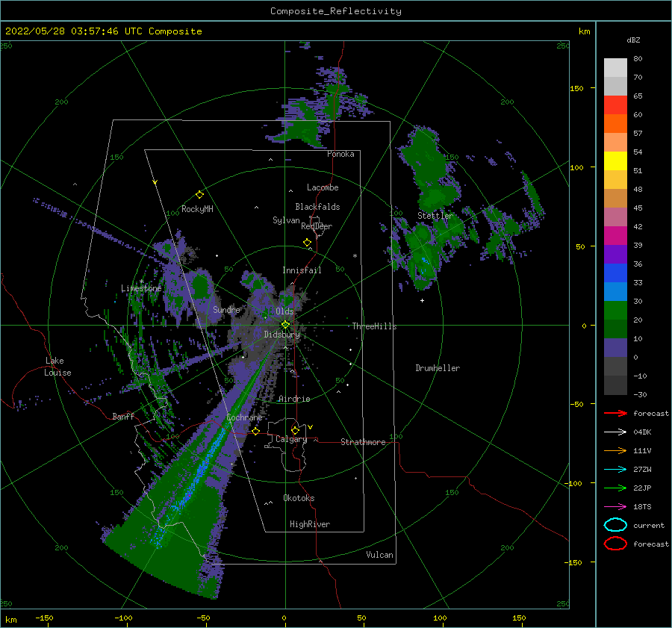The height and width of the screenshot is (628, 672).
Task: Click the Calgary city label
Action: click(291, 439)
